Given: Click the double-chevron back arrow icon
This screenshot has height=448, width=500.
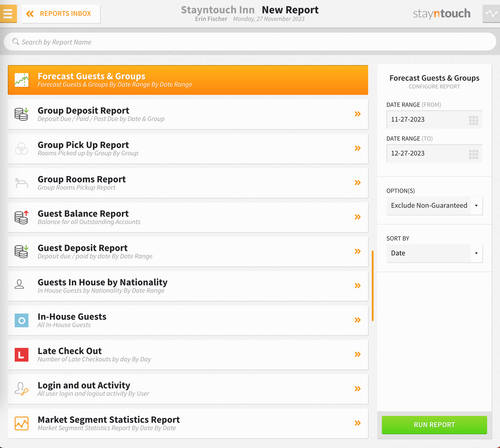Looking at the screenshot, I should click(30, 14).
